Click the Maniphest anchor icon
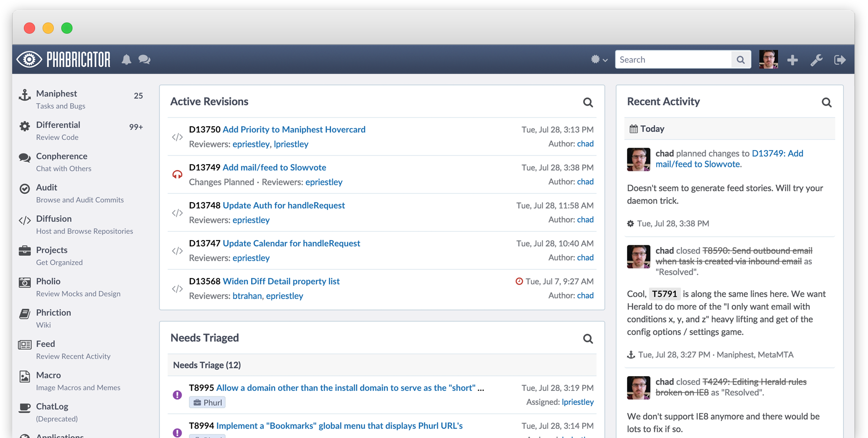Viewport: 868px width, 438px height. 25,95
